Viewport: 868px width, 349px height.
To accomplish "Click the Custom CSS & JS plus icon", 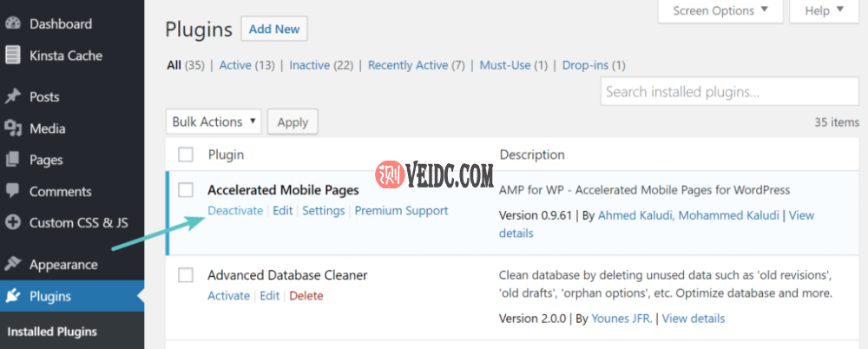I will (x=13, y=222).
